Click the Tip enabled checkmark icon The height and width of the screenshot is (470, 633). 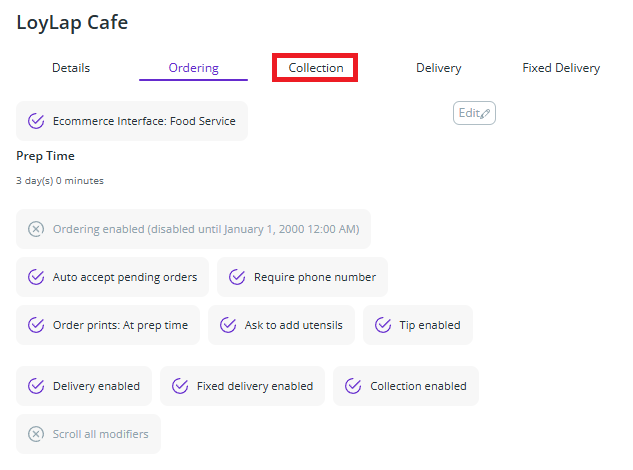pyautogui.click(x=383, y=325)
